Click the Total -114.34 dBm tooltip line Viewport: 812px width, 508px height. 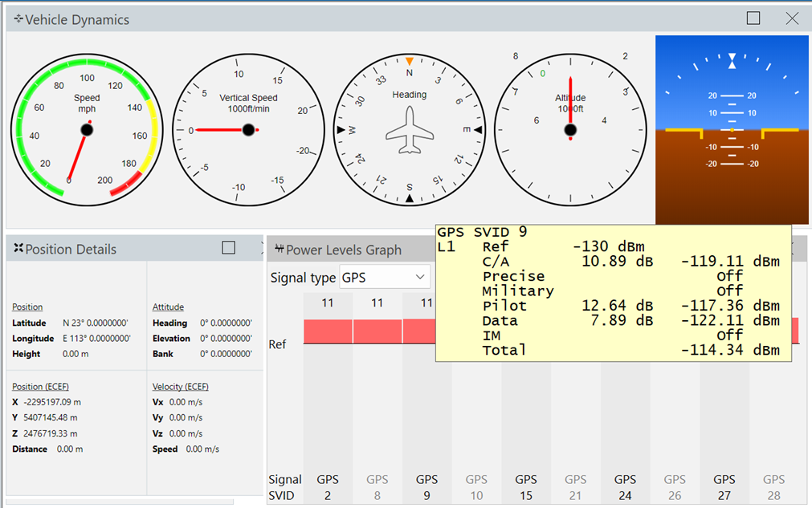630,350
